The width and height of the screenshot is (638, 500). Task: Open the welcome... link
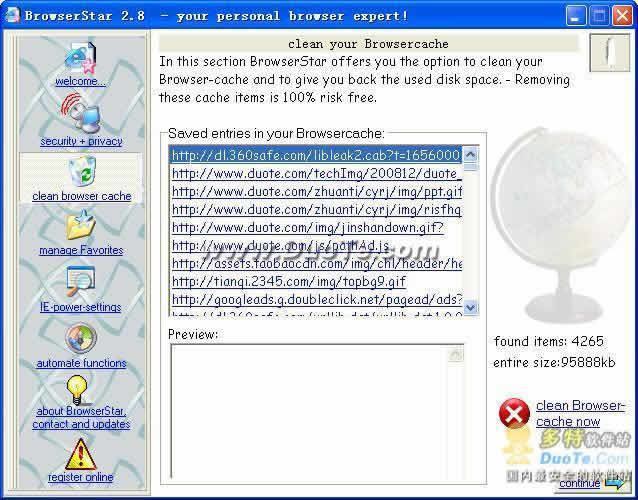[x=81, y=81]
